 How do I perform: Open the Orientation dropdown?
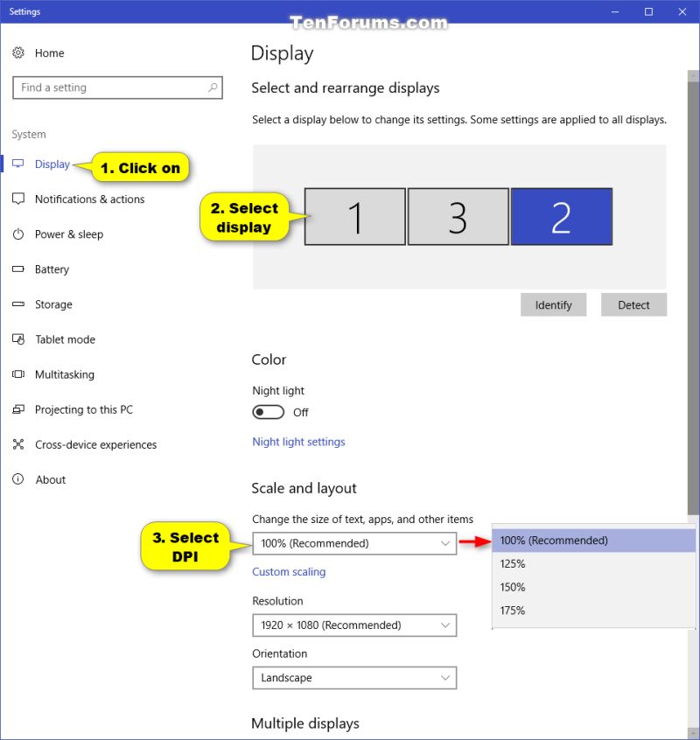point(354,677)
